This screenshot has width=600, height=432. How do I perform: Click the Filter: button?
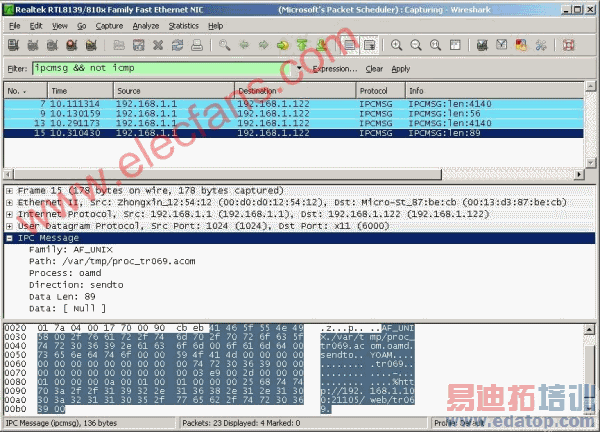coord(17,69)
